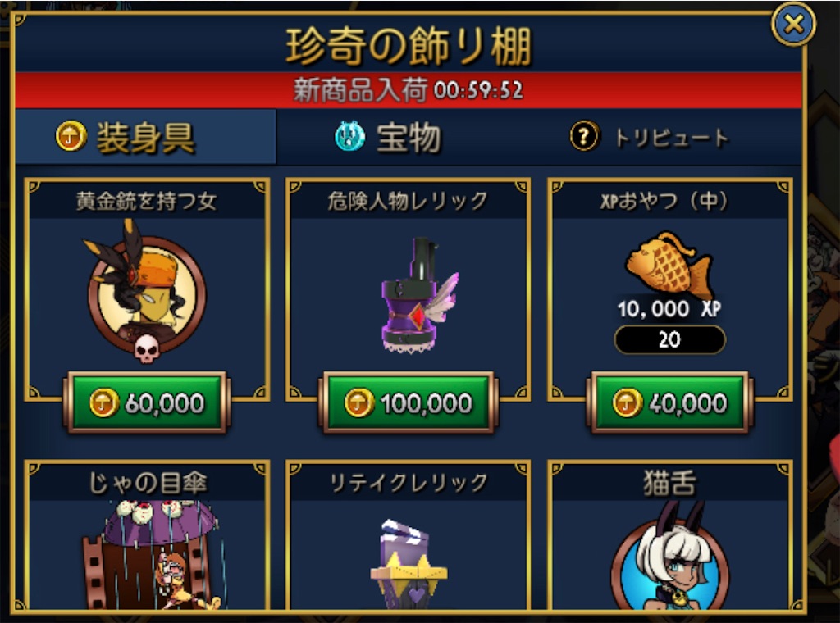Tap the taiyaki fish XP treat icon
This screenshot has height=623, width=840.
coord(669,264)
